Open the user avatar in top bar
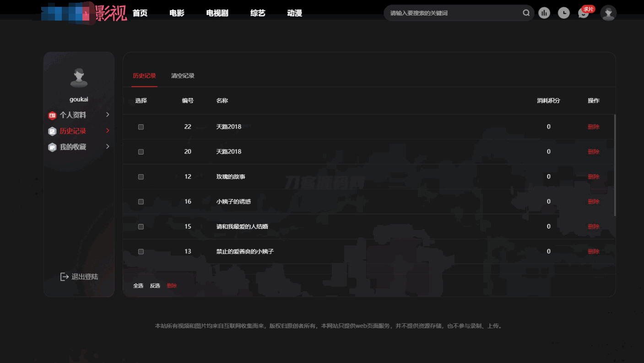Image resolution: width=644 pixels, height=363 pixels. pyautogui.click(x=608, y=13)
